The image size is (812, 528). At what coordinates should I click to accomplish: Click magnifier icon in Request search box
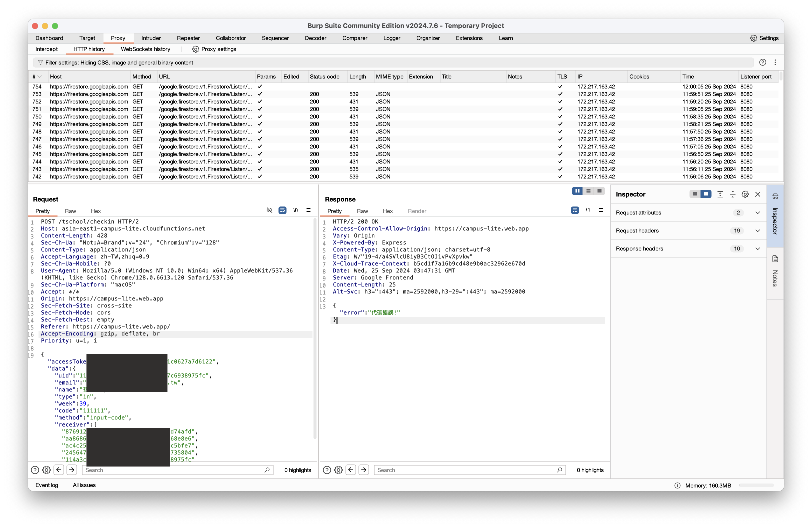[267, 470]
